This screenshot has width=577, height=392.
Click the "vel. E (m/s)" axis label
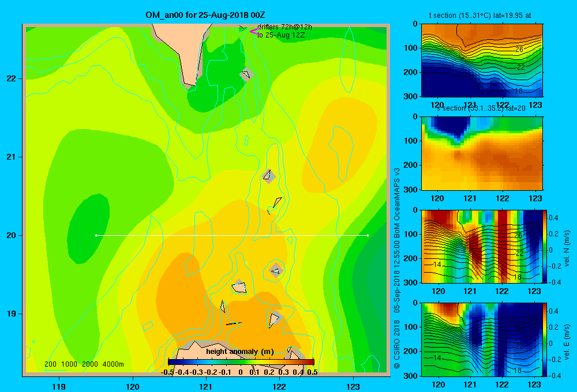click(567, 341)
